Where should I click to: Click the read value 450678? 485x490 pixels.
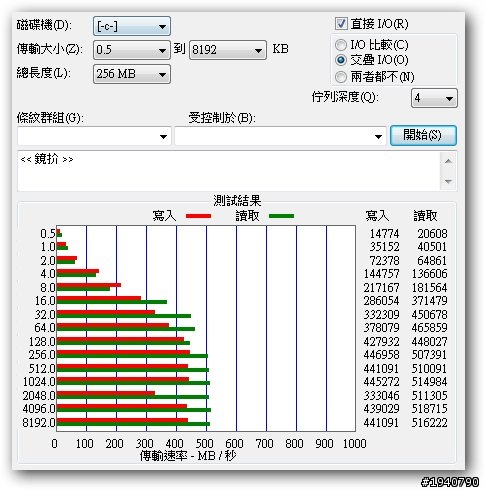(429, 315)
